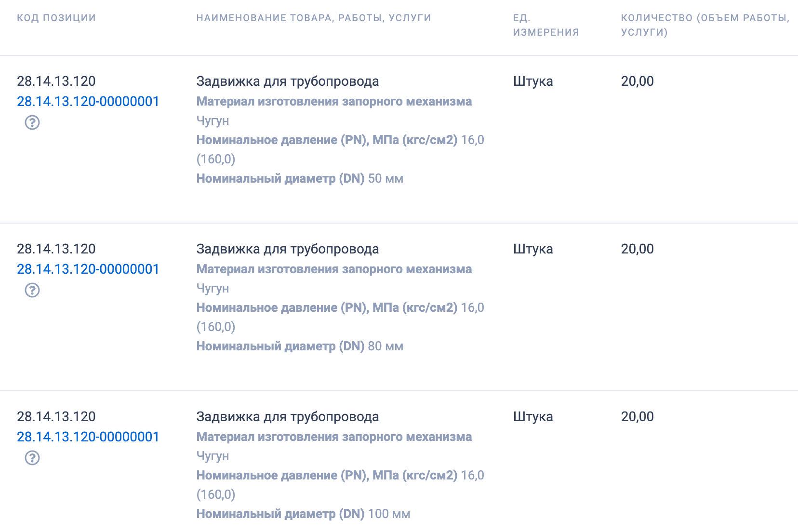The image size is (798, 532).
Task: Click the НАИМЕНОВАНИЕ ТОВАРА, РАБОТЫ, УСЛУГИ header
Action: click(x=314, y=18)
